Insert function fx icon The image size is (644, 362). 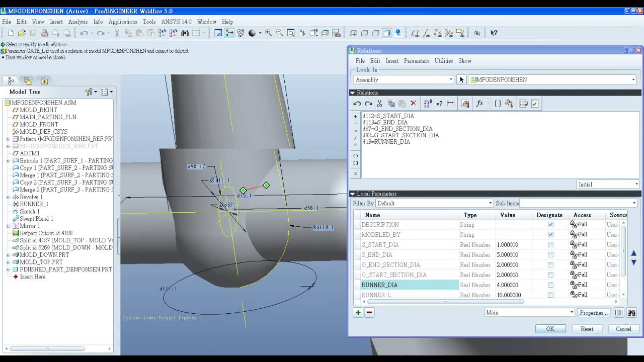(x=480, y=104)
